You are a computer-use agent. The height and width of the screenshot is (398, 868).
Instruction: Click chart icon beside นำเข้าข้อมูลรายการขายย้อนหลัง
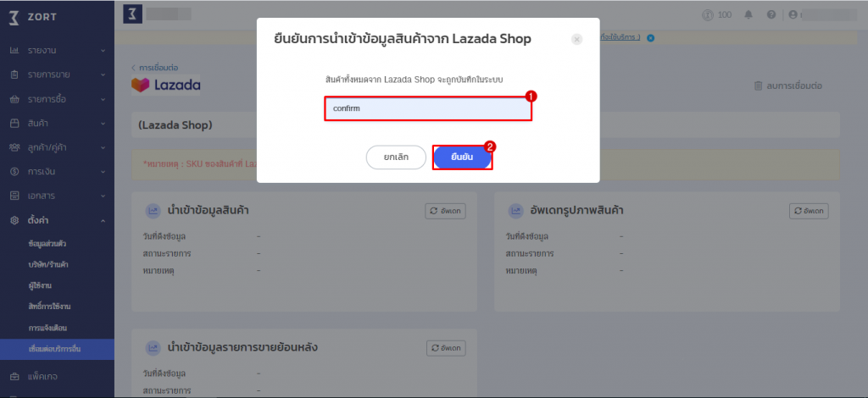153,348
